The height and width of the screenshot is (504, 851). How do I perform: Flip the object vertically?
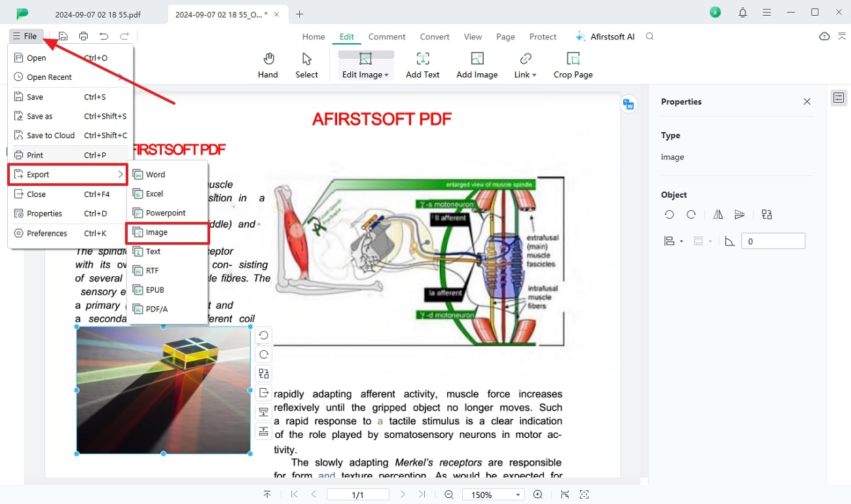tap(740, 215)
